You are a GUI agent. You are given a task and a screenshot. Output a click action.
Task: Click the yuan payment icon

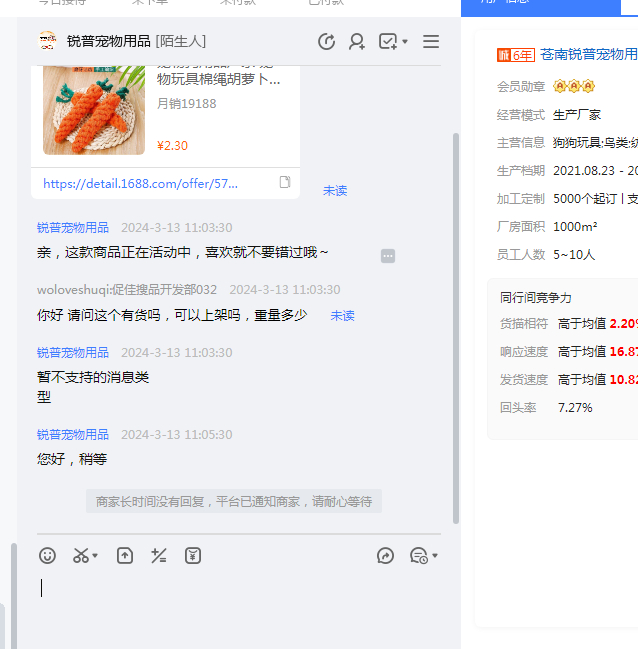(x=193, y=556)
